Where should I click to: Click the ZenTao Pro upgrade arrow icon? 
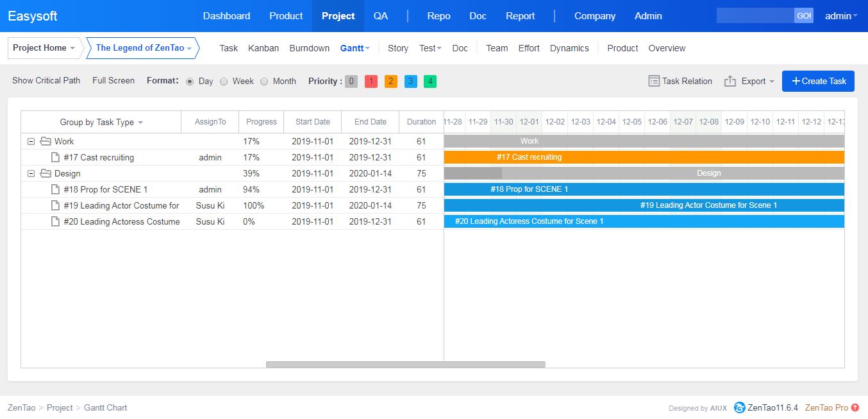click(x=855, y=407)
